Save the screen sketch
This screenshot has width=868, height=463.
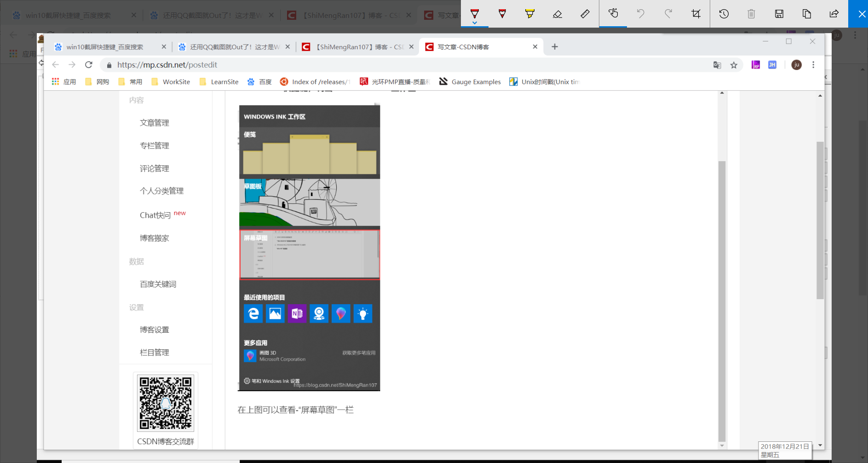pyautogui.click(x=779, y=13)
